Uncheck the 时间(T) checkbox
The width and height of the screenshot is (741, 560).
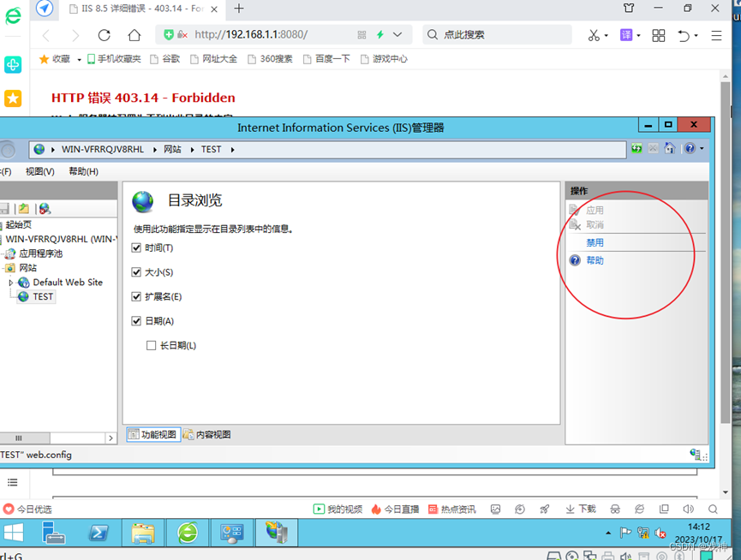tap(136, 247)
